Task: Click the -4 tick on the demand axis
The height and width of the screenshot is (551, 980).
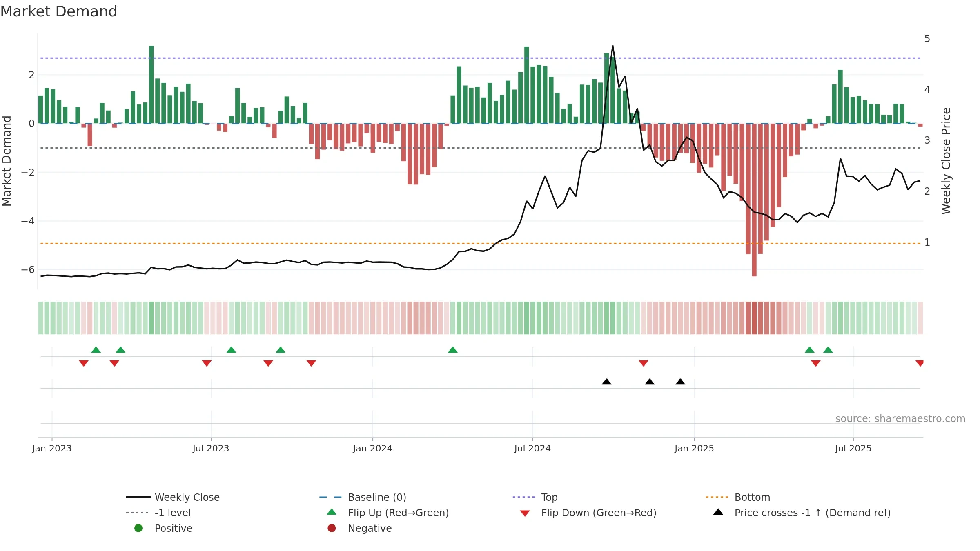Action: [28, 221]
